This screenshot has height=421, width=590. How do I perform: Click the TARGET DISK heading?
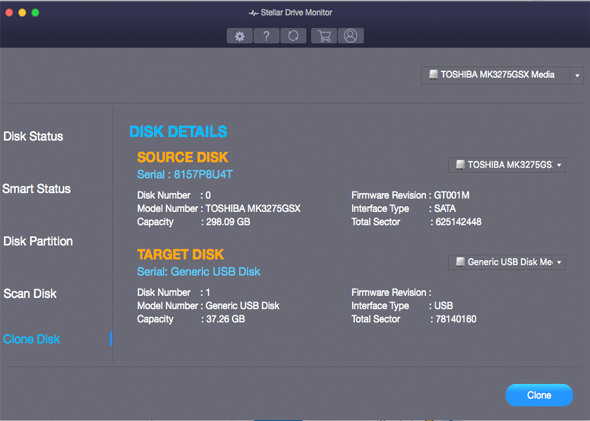pos(181,255)
